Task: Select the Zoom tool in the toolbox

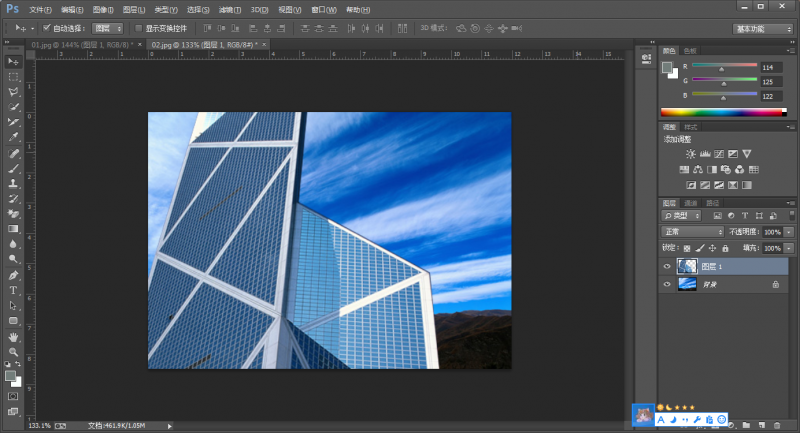Action: tap(14, 352)
